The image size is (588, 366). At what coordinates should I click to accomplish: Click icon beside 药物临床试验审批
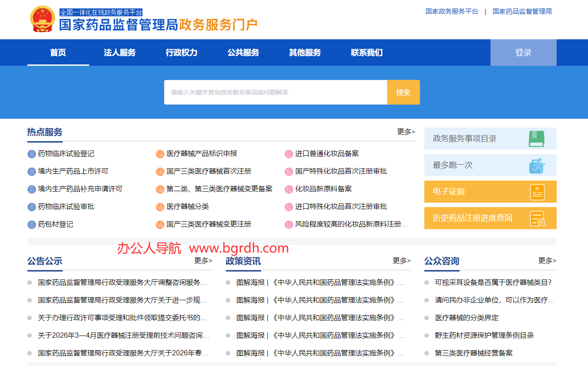click(x=31, y=207)
